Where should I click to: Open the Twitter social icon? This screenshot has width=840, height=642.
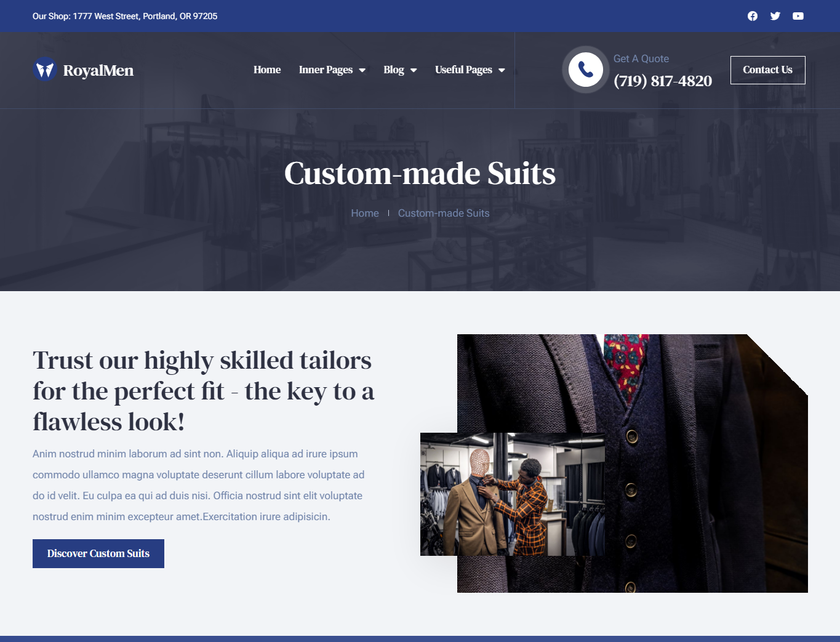pos(775,16)
